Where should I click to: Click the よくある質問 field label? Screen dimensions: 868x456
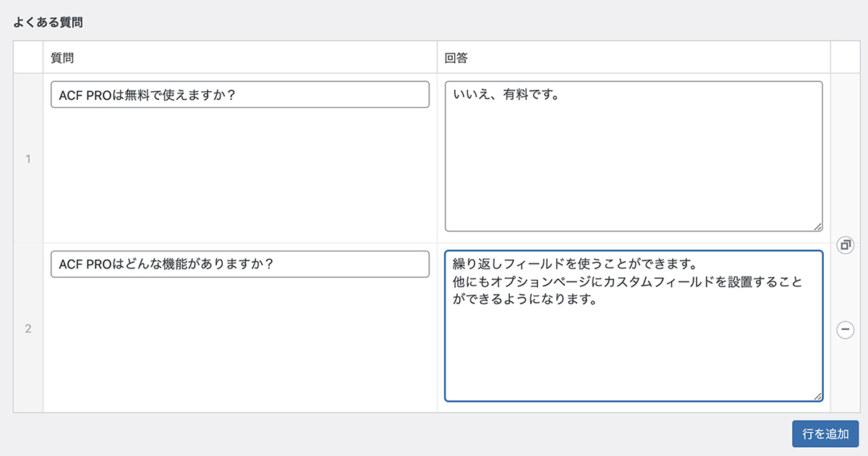point(48,22)
